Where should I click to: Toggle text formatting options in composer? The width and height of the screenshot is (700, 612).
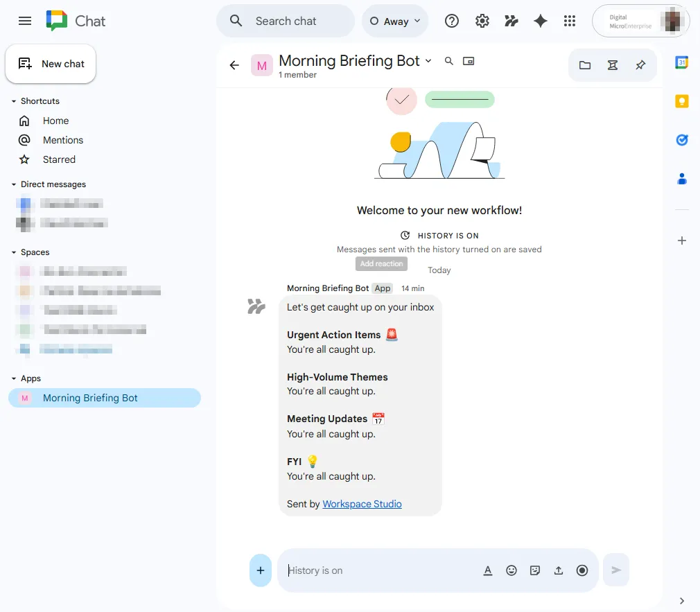click(488, 570)
